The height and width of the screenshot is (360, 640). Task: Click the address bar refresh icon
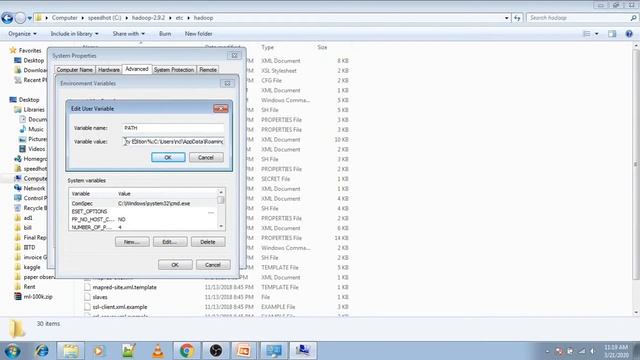tap(517, 18)
